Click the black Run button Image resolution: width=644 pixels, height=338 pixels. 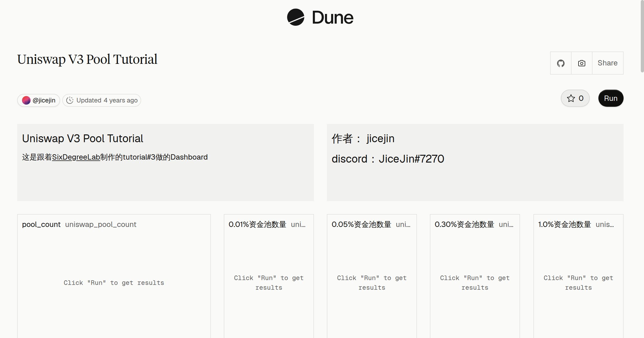(611, 98)
